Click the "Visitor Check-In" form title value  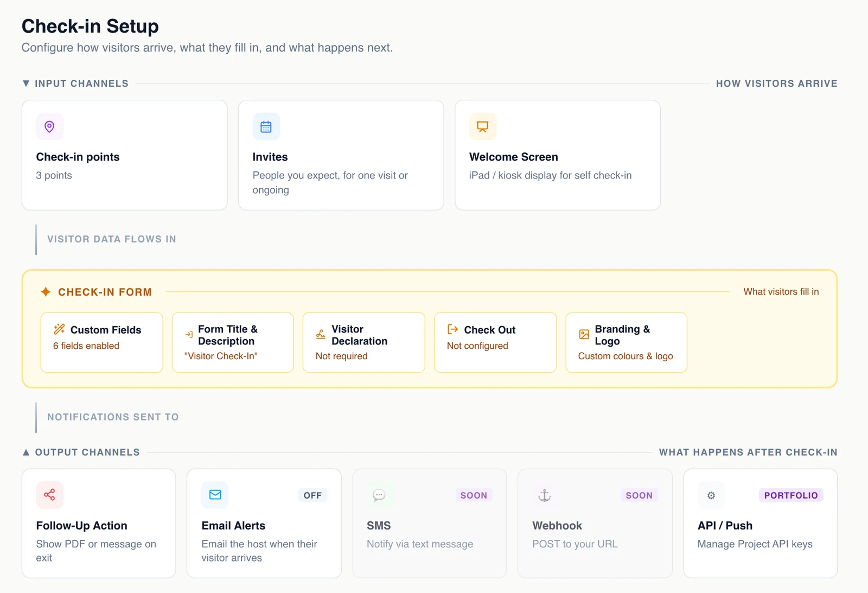pos(221,356)
